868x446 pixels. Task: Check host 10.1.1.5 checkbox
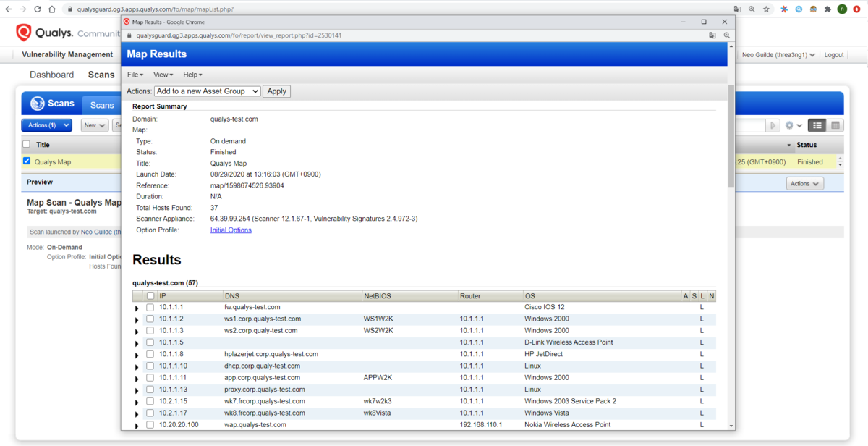click(150, 342)
